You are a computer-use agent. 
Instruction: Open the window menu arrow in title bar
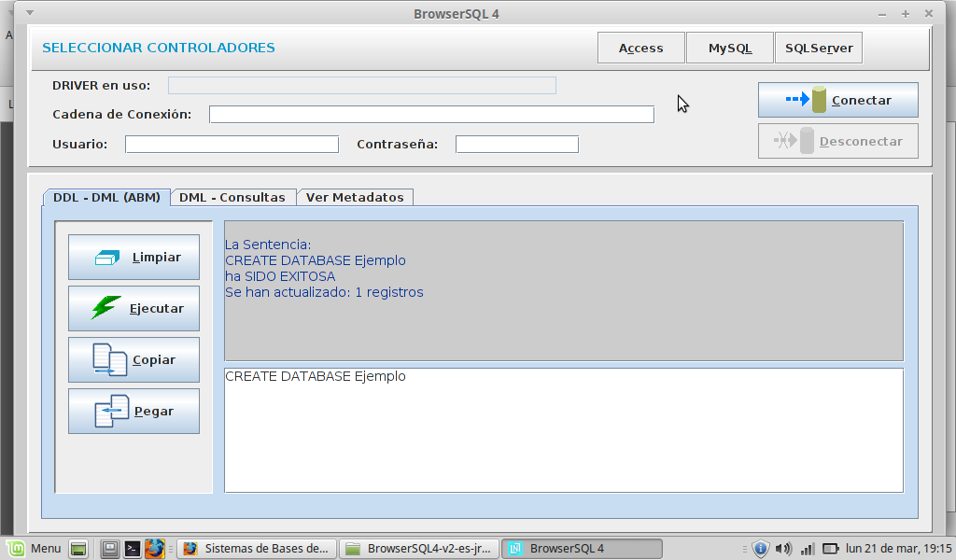(x=29, y=13)
